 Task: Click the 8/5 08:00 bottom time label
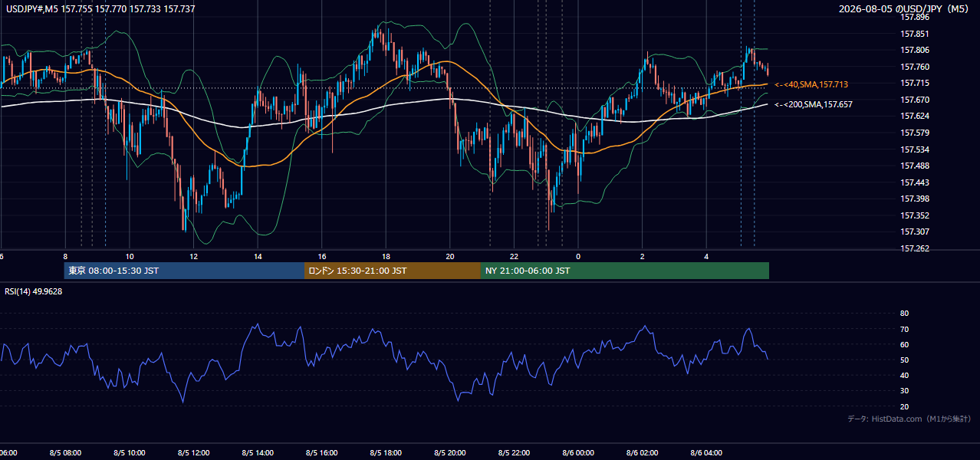pyautogui.click(x=65, y=453)
